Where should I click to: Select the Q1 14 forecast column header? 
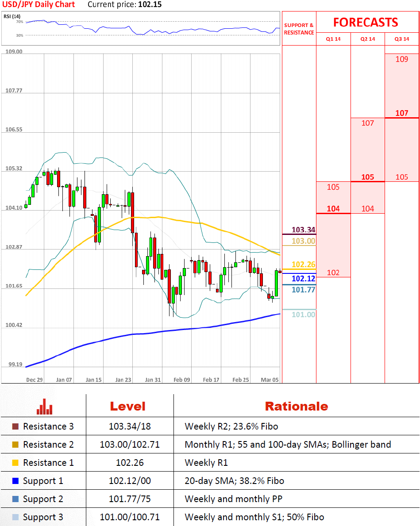pyautogui.click(x=333, y=39)
